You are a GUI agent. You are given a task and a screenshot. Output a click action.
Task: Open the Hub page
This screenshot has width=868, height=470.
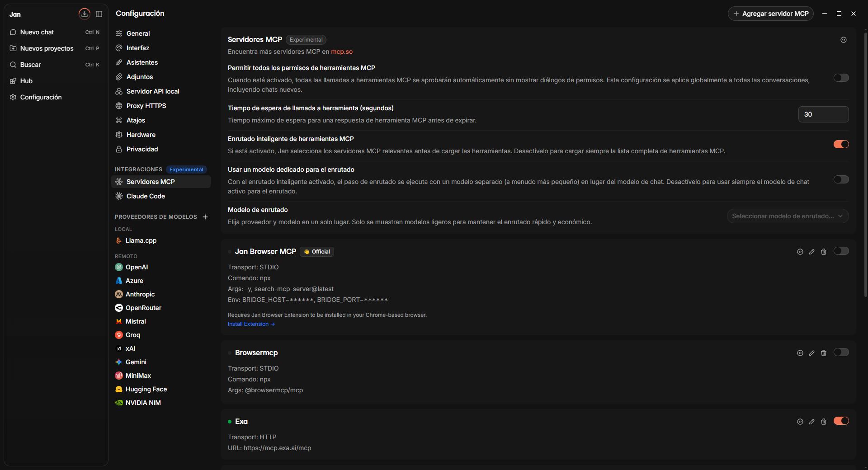click(56, 81)
